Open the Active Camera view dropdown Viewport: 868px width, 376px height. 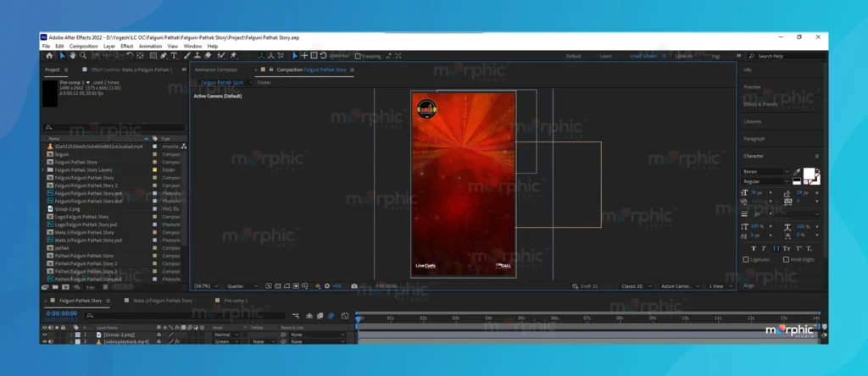681,286
